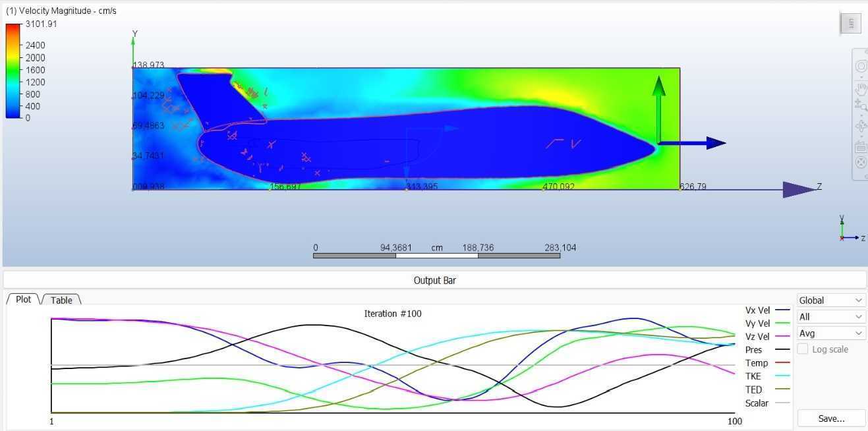Click the Vy Vel green legend swatch
The image size is (868, 431).
(x=783, y=323)
